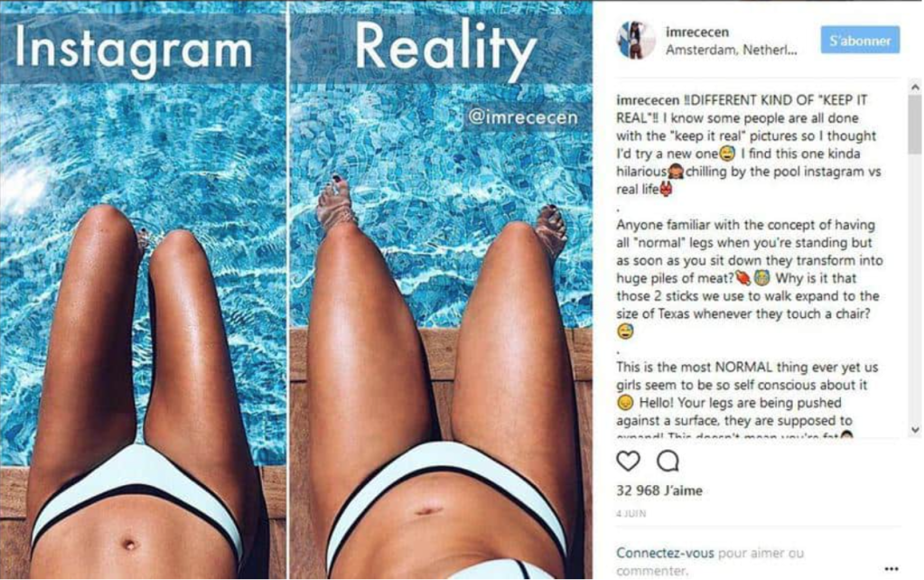924x580 pixels.
Task: Click the meat emoji in caption
Action: coord(743,278)
